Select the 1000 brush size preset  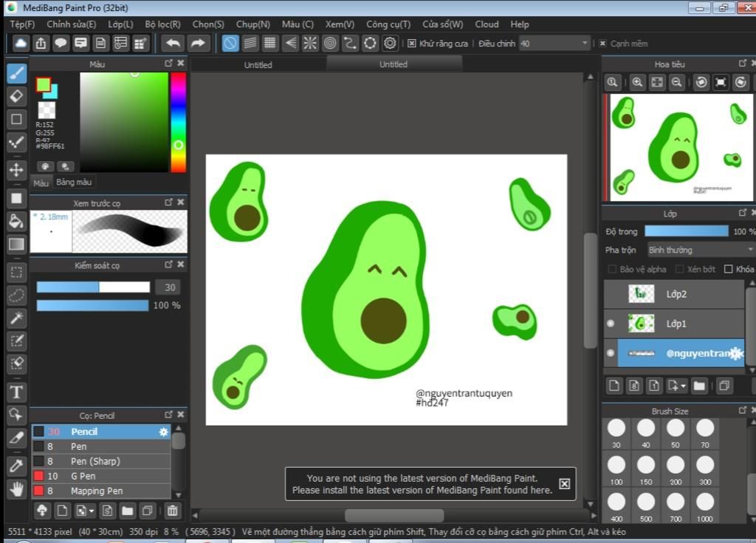[705, 506]
